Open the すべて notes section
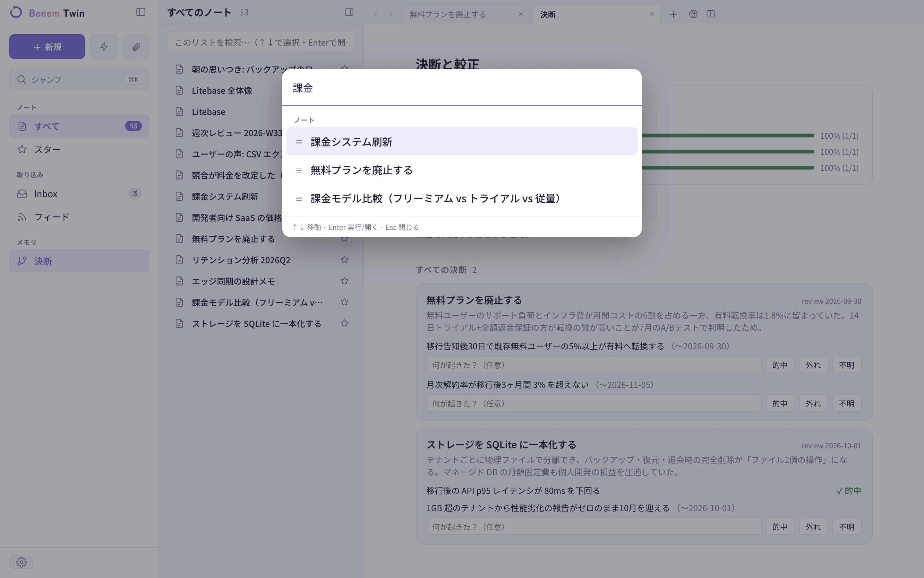The width and height of the screenshot is (924, 578). [79, 126]
